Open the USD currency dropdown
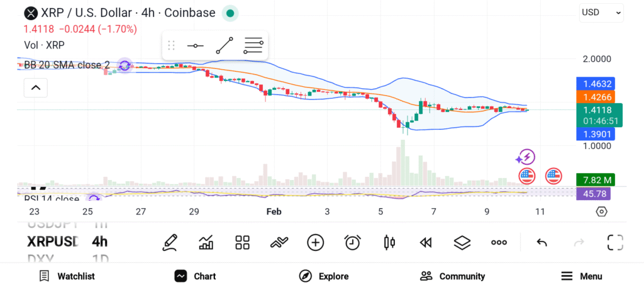 pyautogui.click(x=601, y=13)
